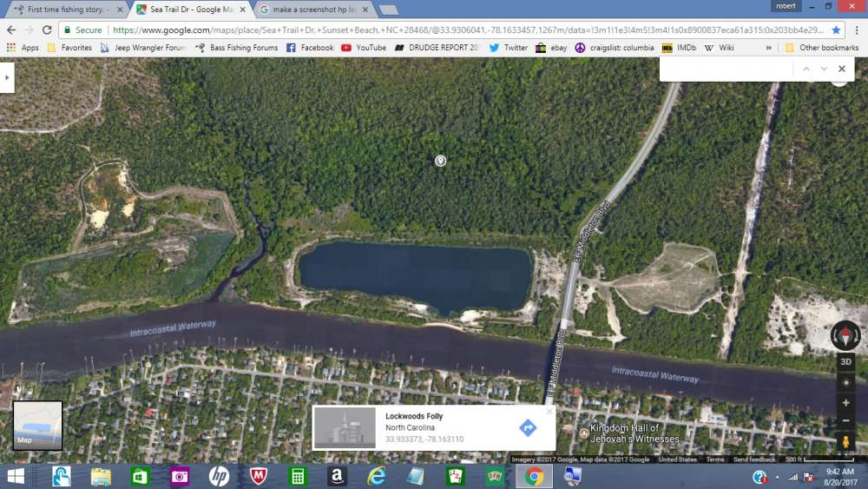Open the Windows Start menu
The image size is (868, 489).
point(16,476)
